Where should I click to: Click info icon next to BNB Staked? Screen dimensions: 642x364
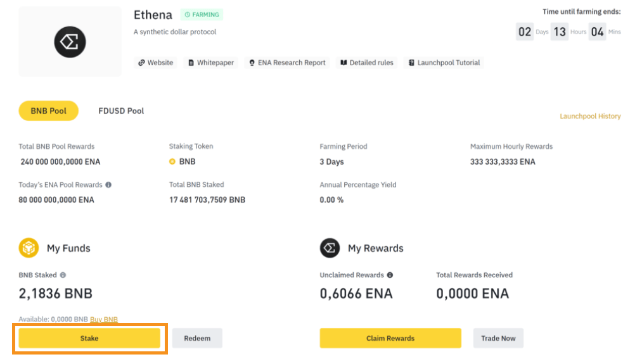pyautogui.click(x=63, y=275)
